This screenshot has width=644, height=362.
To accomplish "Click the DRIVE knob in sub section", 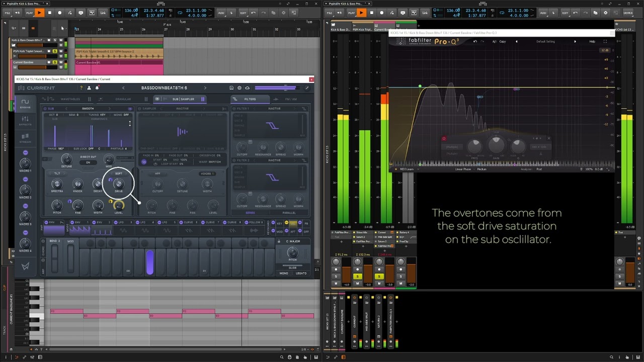I will point(119,184).
